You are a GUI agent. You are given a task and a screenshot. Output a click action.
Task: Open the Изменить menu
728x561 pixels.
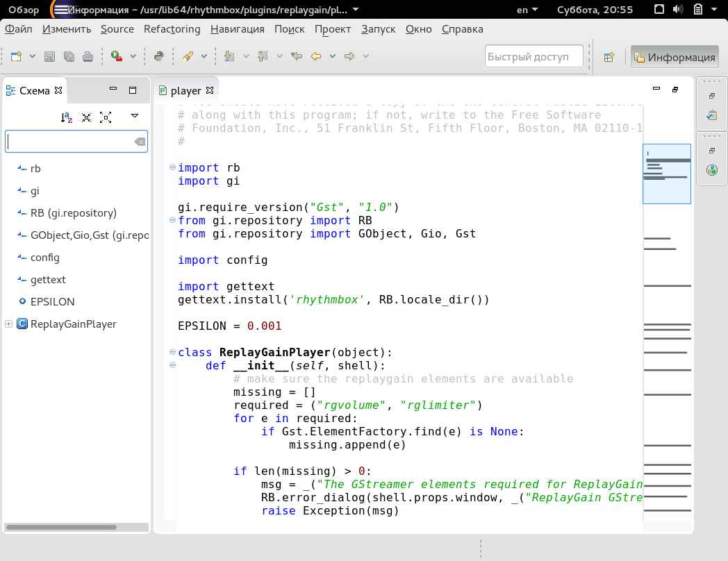point(67,28)
